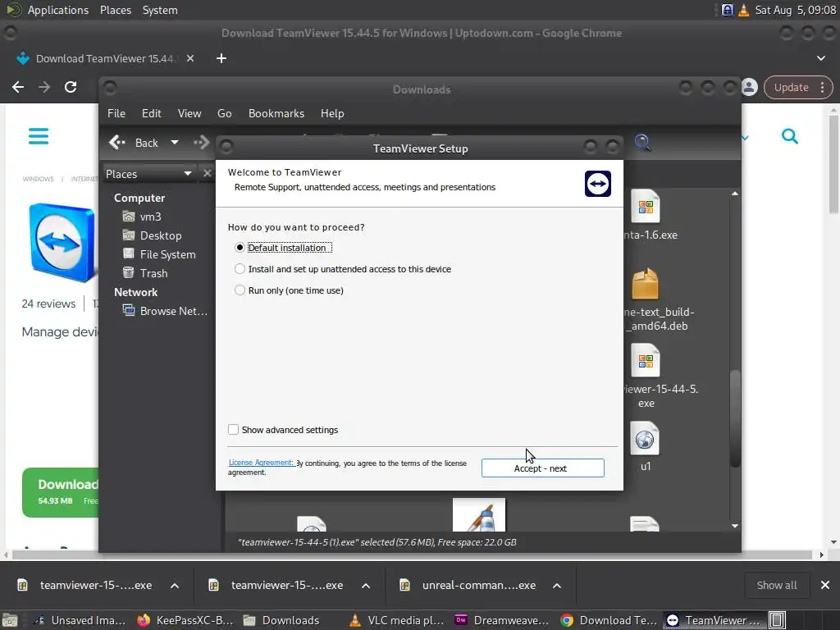The image size is (840, 630).
Task: Click the Uptodown search magnifier
Action: [790, 136]
